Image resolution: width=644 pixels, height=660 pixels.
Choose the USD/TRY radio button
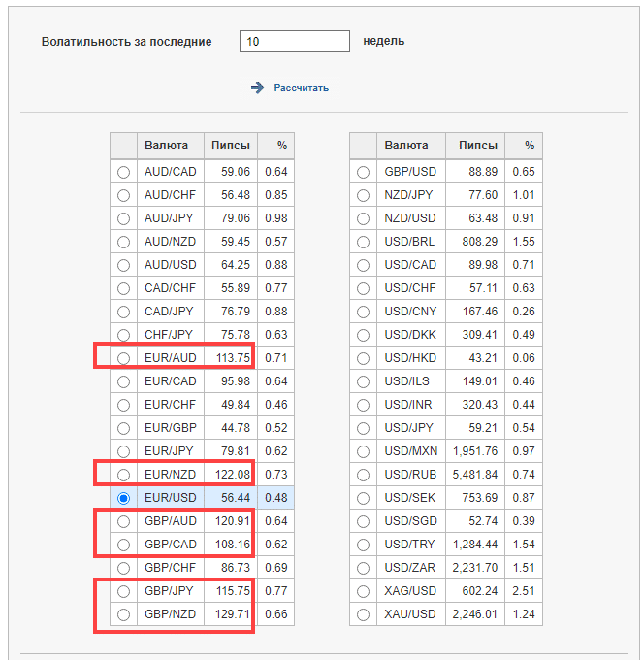pos(363,544)
